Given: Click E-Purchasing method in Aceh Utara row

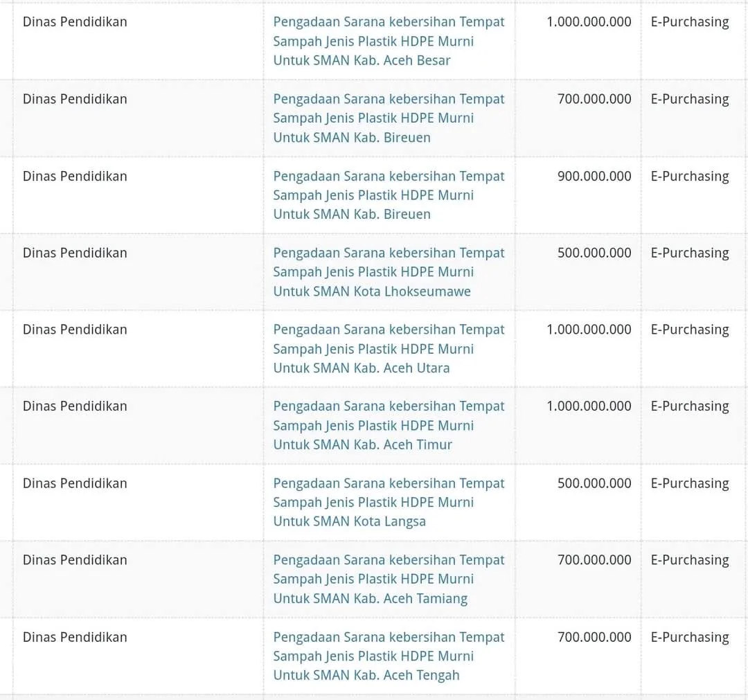Looking at the screenshot, I should click(690, 330).
